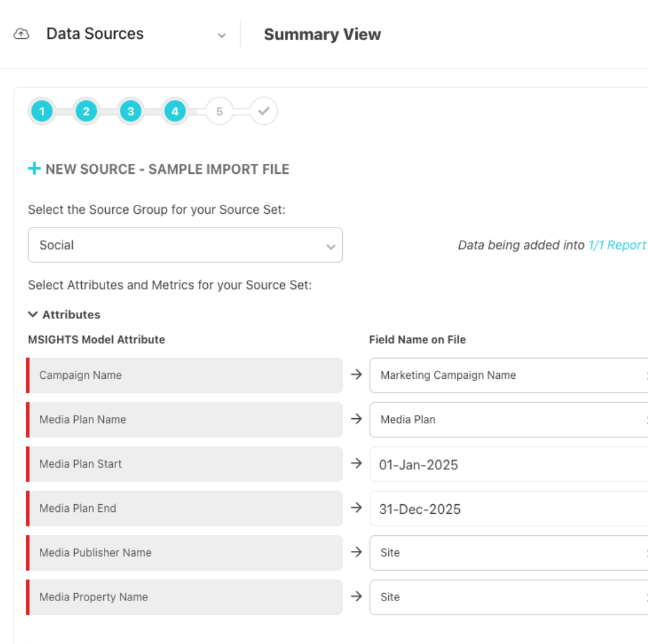Click the plus icon beside New Source
The height and width of the screenshot is (644, 648).
point(34,169)
